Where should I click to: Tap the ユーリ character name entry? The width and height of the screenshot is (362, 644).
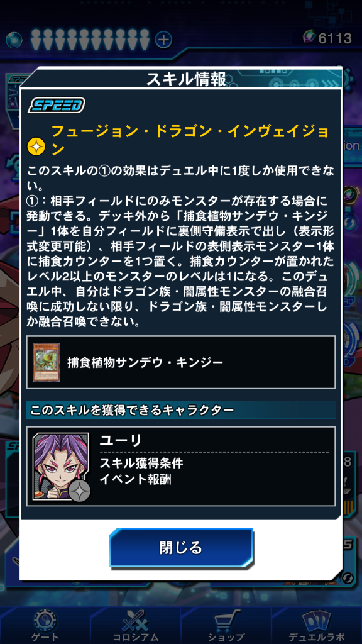pos(120,441)
